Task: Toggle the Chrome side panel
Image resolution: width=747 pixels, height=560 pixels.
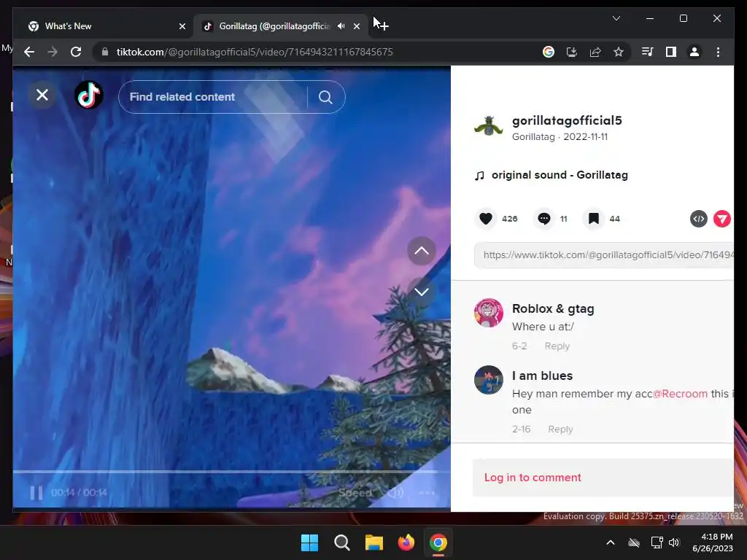Action: [671, 52]
